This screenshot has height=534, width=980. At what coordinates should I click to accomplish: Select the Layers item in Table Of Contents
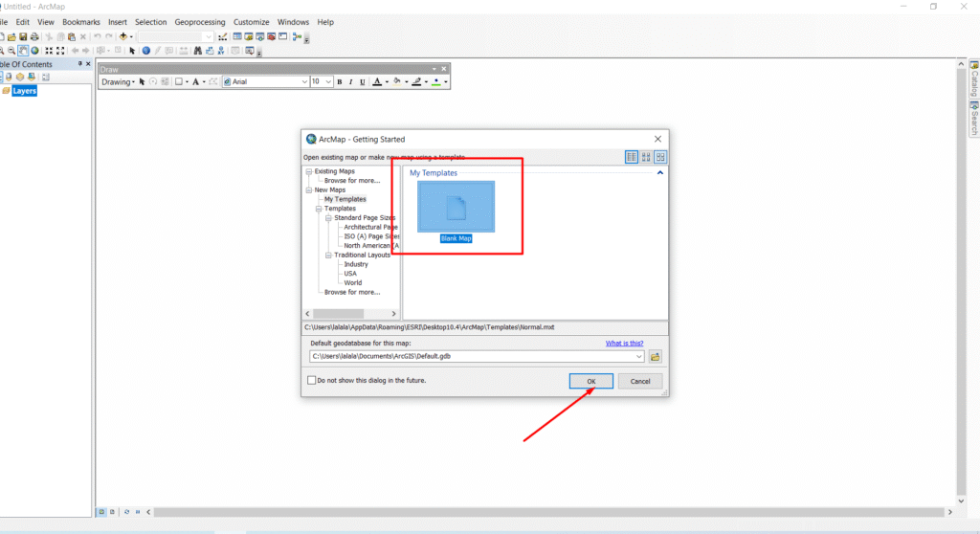point(24,91)
